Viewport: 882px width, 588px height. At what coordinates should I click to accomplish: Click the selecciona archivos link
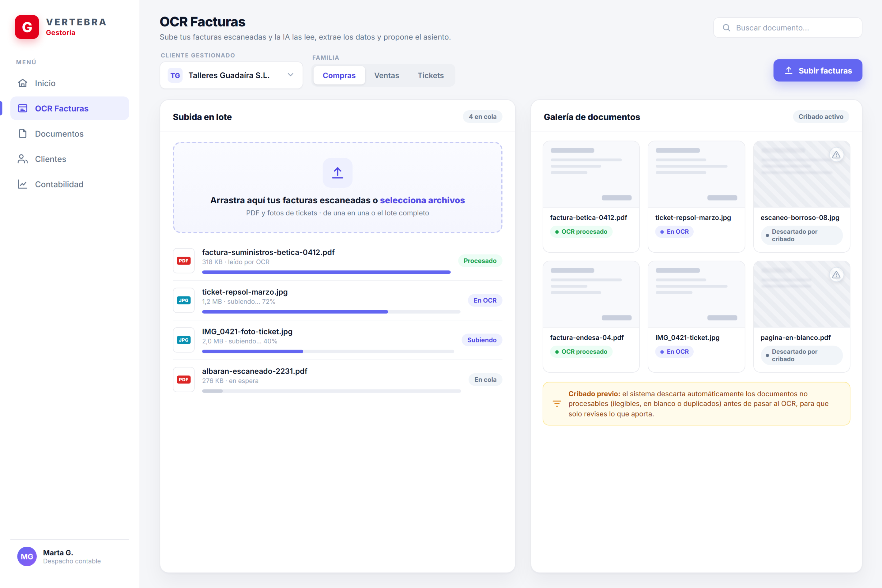(x=422, y=200)
